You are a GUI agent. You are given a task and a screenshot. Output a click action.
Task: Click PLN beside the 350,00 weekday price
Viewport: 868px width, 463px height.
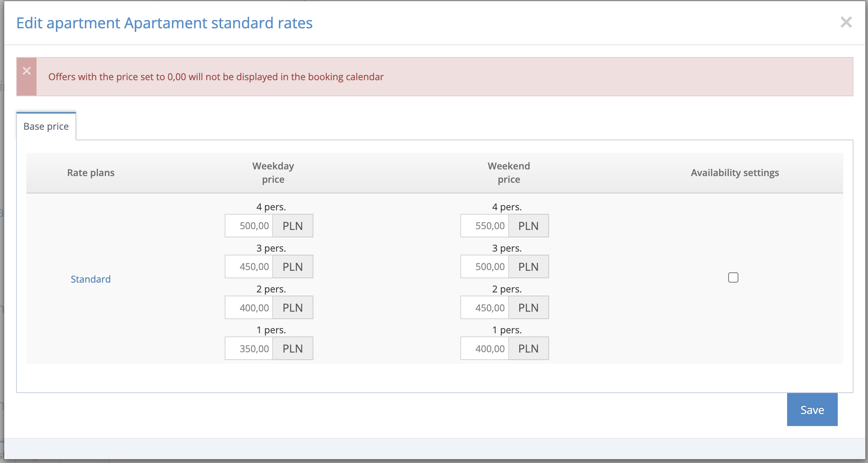293,348
